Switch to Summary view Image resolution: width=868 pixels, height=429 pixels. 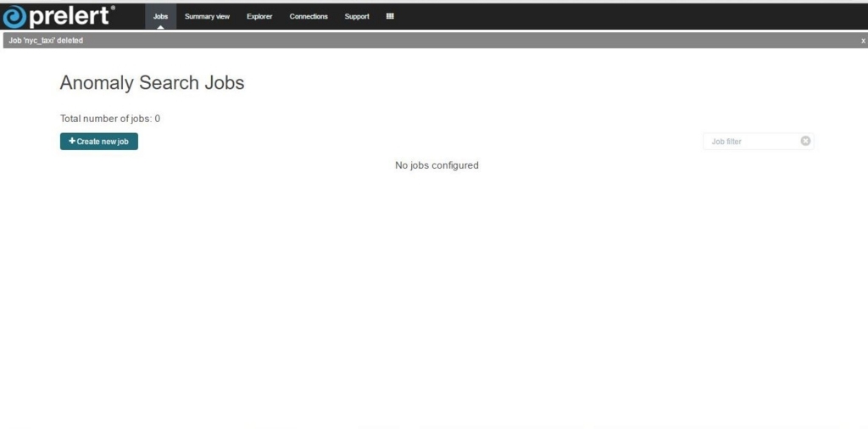click(x=207, y=17)
